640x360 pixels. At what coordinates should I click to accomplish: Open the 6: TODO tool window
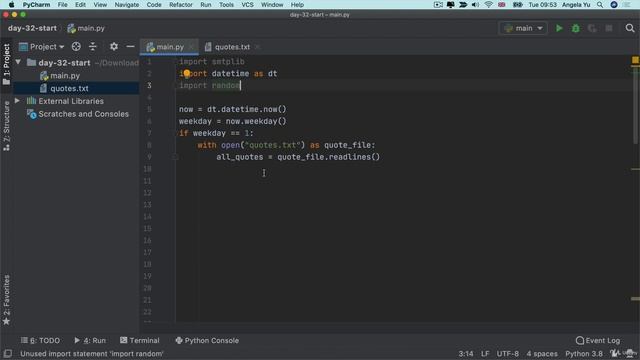click(x=40, y=340)
